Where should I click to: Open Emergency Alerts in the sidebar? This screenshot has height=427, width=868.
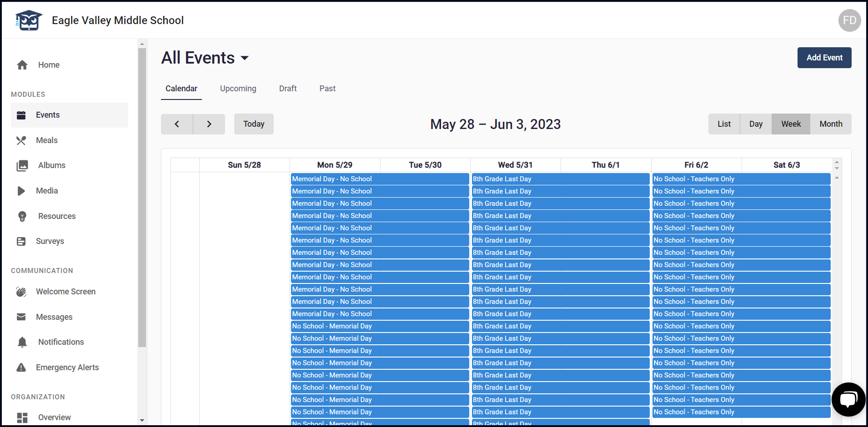(70, 367)
